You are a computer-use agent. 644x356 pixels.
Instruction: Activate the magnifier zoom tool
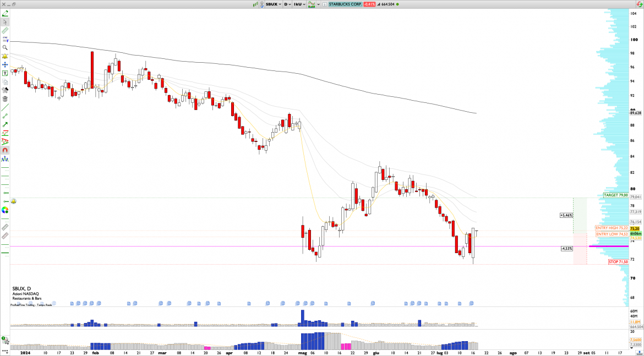pos(5,48)
